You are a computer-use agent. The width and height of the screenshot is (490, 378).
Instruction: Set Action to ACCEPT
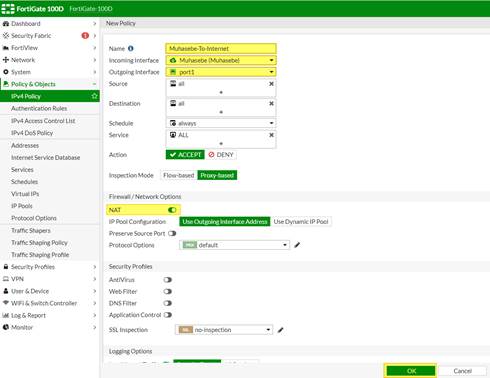click(x=185, y=155)
